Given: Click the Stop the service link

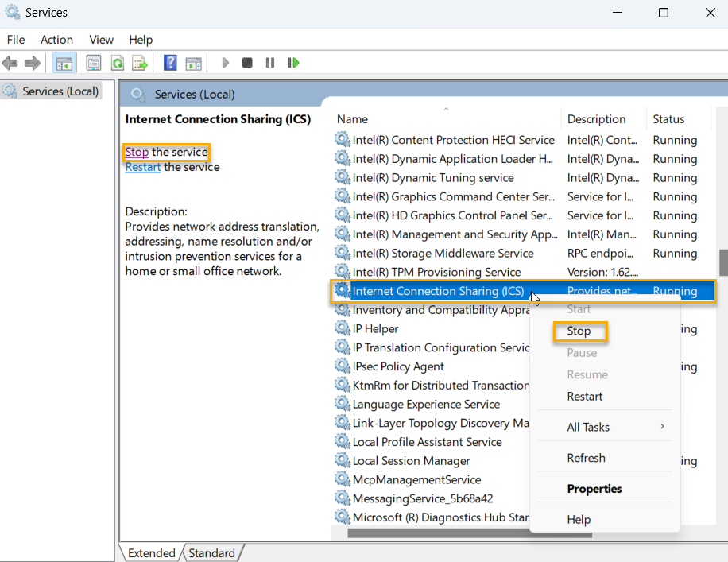Looking at the screenshot, I should click(x=137, y=152).
